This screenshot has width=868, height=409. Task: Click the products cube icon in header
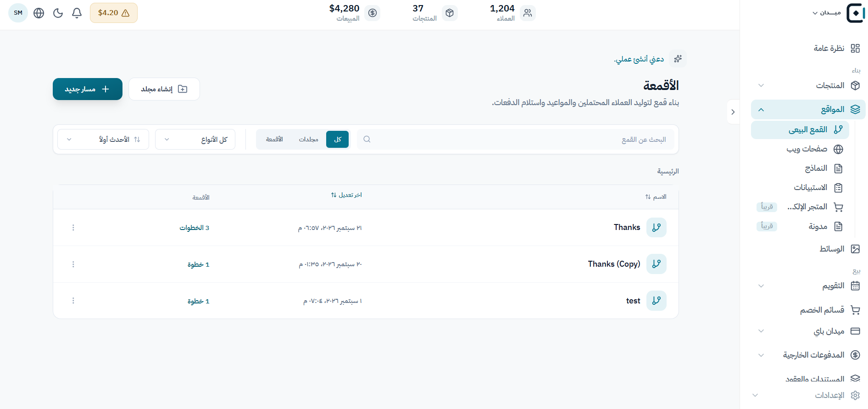pos(450,13)
